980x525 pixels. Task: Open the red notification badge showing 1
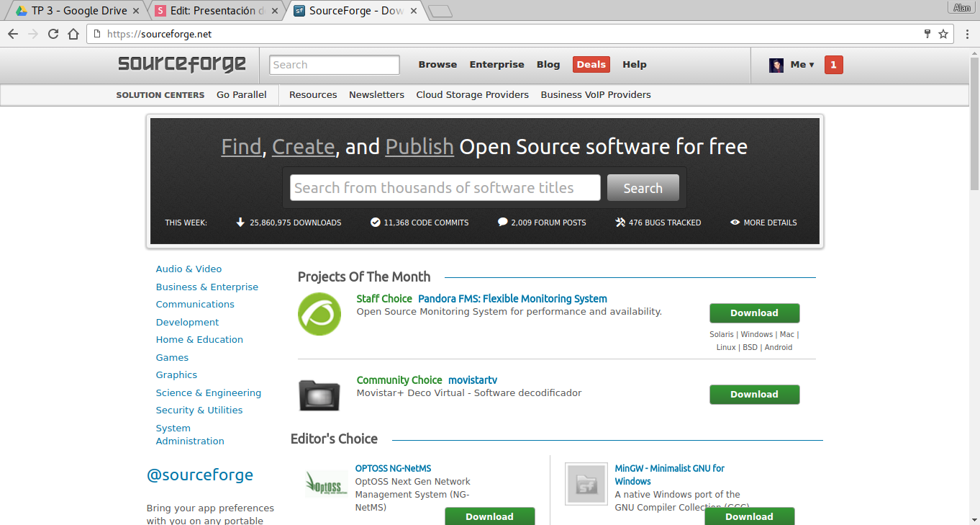[x=833, y=65]
